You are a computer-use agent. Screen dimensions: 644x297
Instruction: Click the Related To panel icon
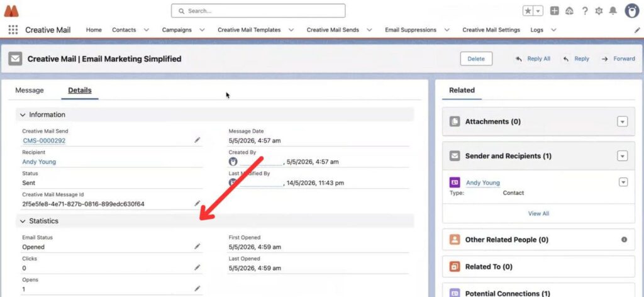455,267
